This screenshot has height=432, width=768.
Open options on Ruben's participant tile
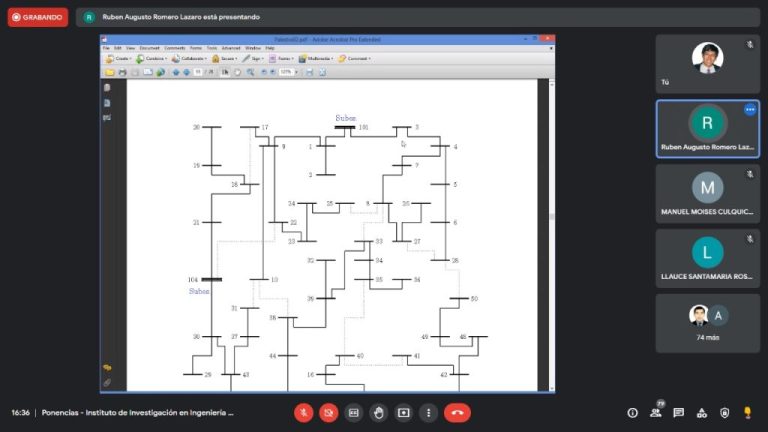point(750,109)
